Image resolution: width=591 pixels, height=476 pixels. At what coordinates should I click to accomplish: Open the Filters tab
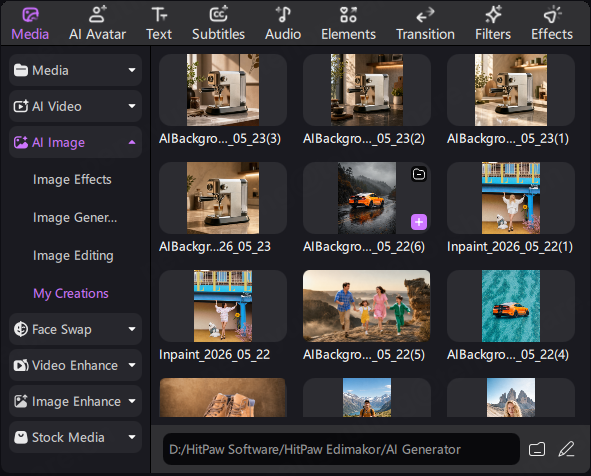tap(493, 24)
